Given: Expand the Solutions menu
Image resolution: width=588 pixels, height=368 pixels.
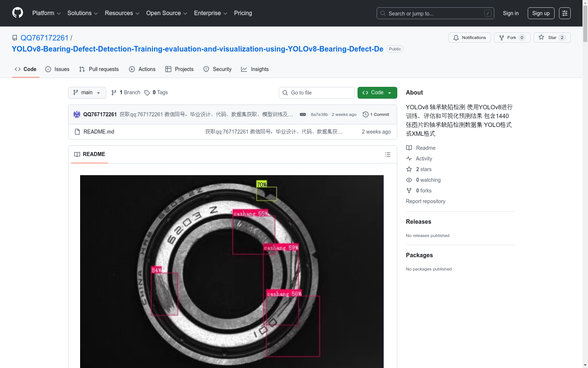Looking at the screenshot, I should pyautogui.click(x=83, y=13).
